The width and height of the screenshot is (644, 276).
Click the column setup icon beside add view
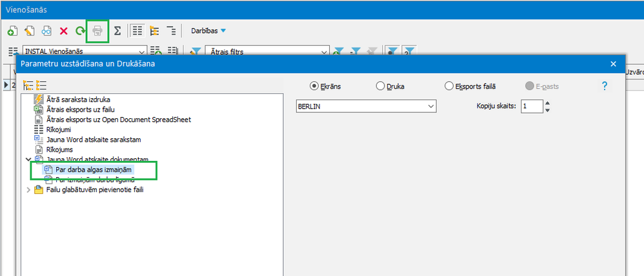click(x=173, y=50)
